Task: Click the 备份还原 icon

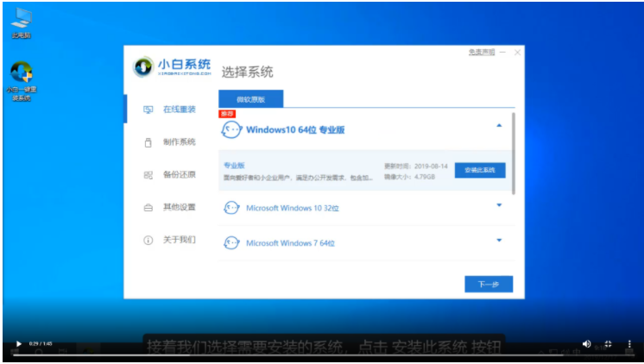Action: pyautogui.click(x=148, y=175)
